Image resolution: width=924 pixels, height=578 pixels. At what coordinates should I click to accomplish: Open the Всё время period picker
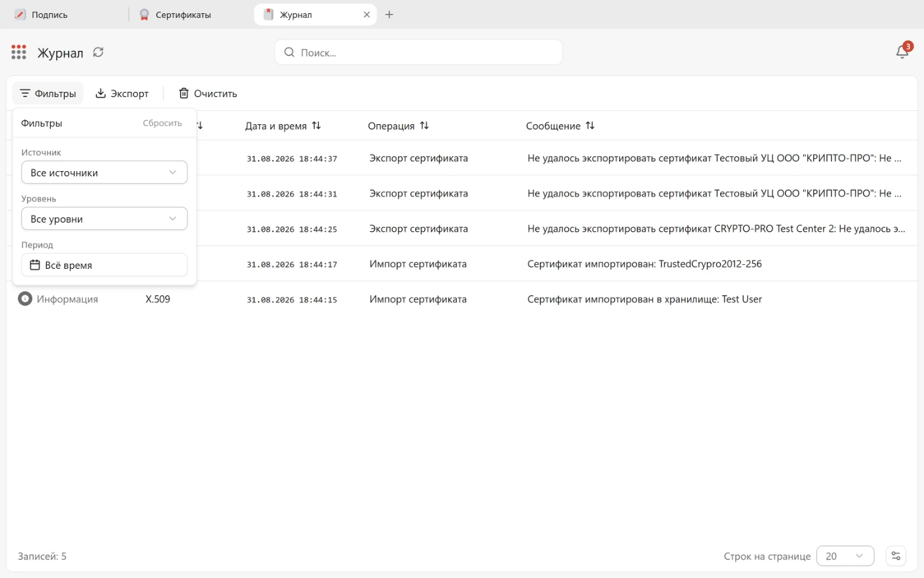click(104, 265)
